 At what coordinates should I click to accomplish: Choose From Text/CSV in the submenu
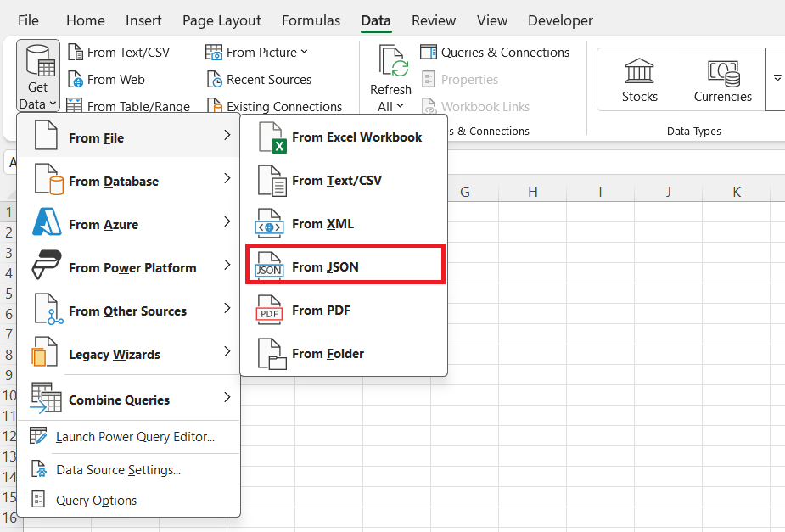pos(344,180)
